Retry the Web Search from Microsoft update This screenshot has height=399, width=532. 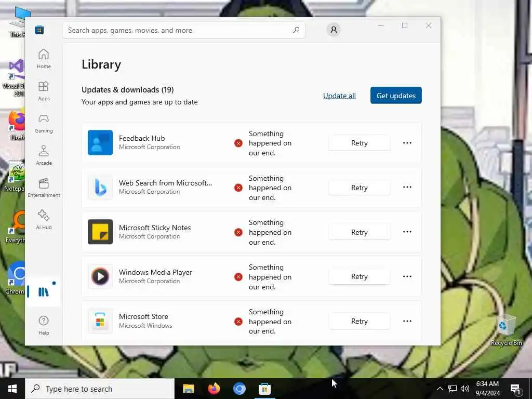[360, 188]
